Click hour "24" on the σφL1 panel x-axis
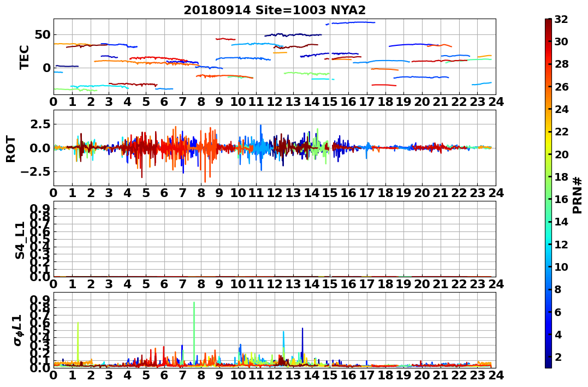Screen dimensions: 588x387 point(496,375)
